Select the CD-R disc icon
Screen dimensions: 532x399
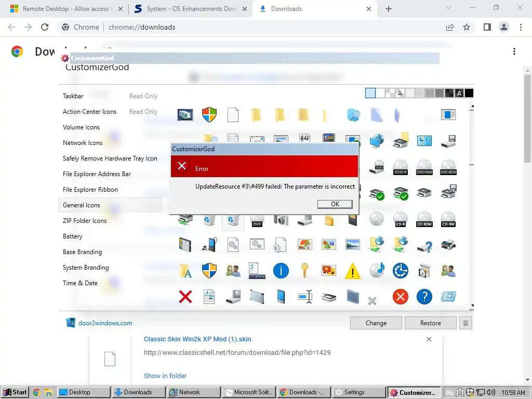[x=401, y=219]
